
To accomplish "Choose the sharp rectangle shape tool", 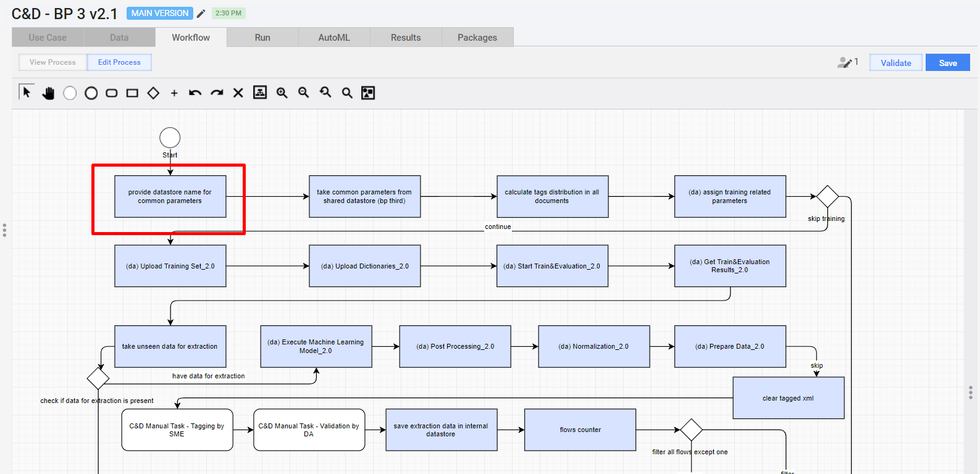I will coord(132,93).
